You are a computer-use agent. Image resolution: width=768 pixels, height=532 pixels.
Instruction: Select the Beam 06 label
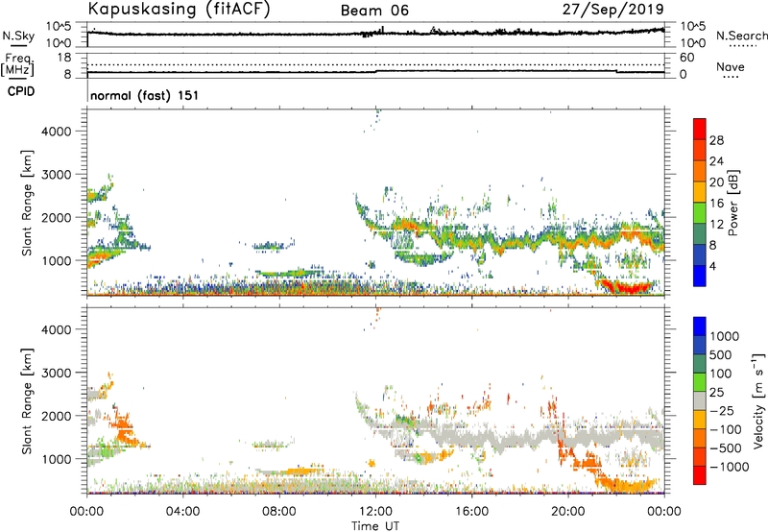tap(374, 11)
